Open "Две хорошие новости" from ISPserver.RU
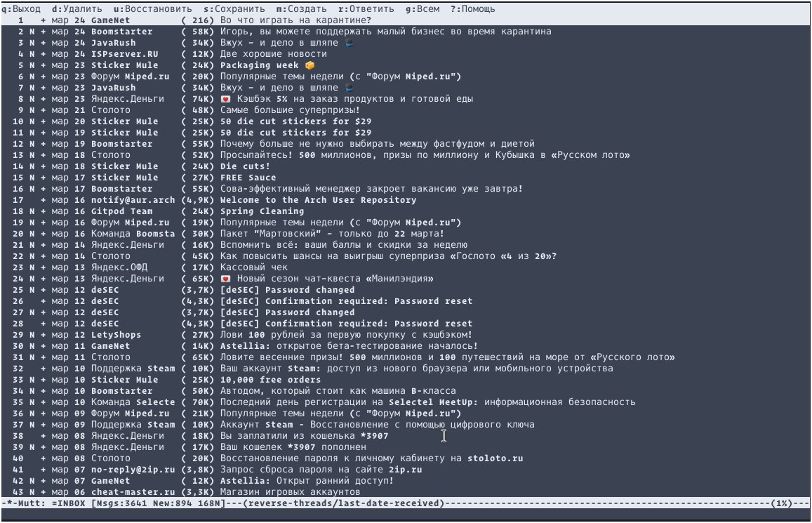This screenshot has width=812, height=523. [x=406, y=54]
